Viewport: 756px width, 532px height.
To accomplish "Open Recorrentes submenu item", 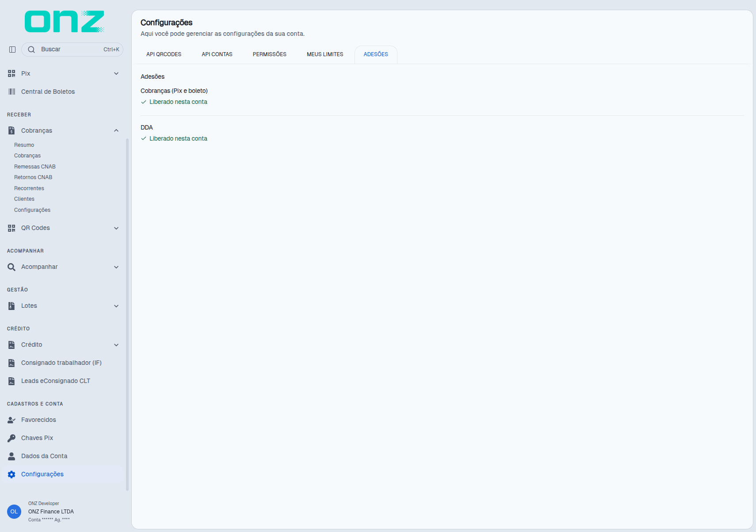I will tap(29, 188).
